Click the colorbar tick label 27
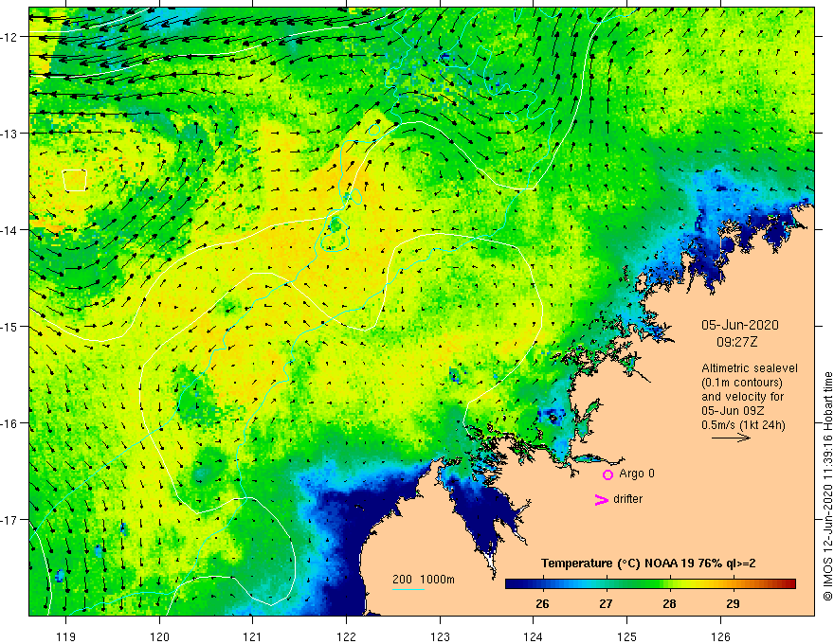 tap(606, 604)
